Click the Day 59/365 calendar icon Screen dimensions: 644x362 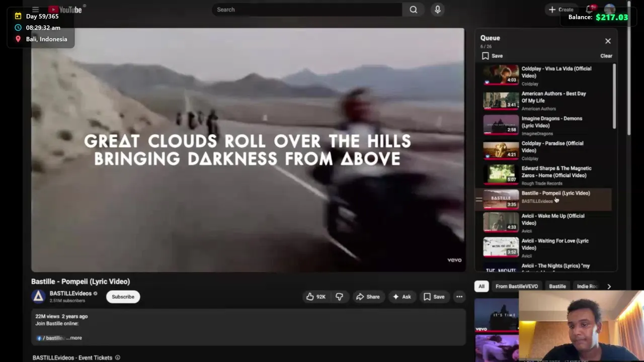click(x=18, y=16)
